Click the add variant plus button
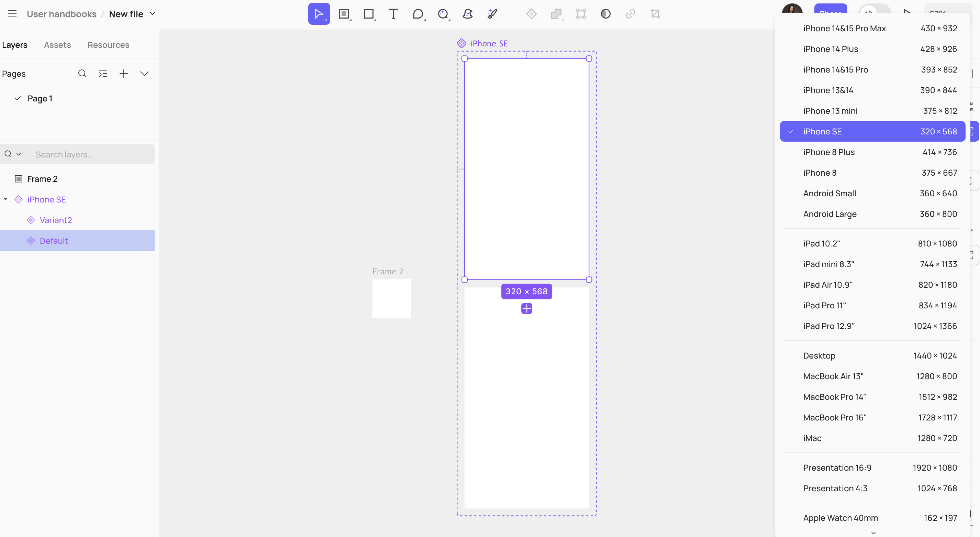 click(526, 308)
